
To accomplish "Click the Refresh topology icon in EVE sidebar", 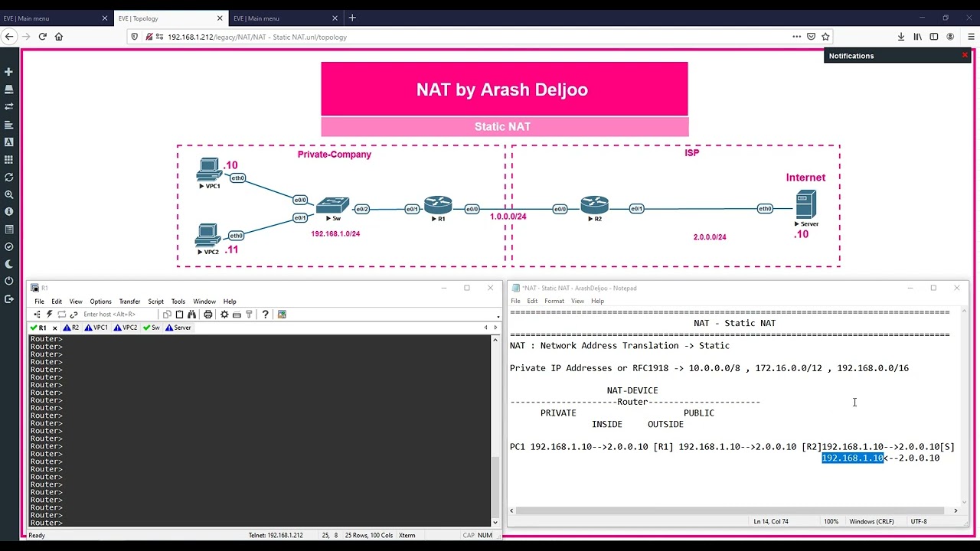I will [x=8, y=178].
